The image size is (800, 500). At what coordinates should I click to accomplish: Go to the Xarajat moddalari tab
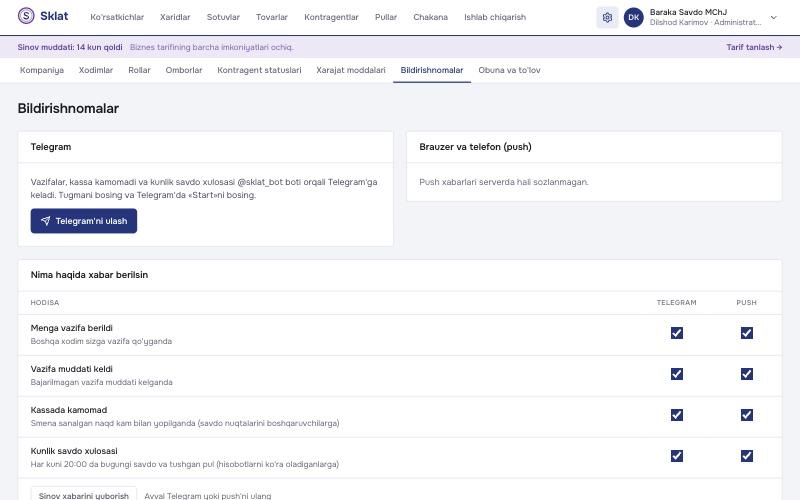click(351, 70)
